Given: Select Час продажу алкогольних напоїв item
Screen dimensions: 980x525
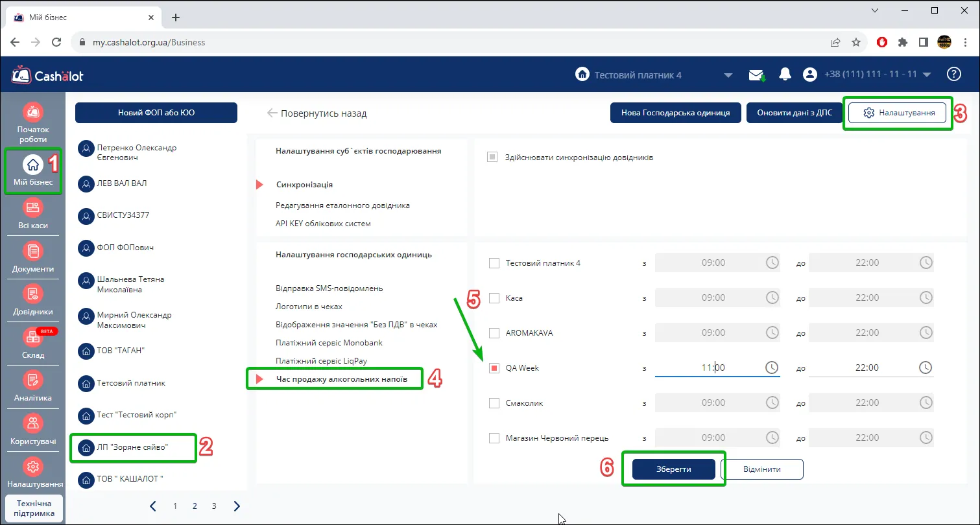Looking at the screenshot, I should point(342,379).
